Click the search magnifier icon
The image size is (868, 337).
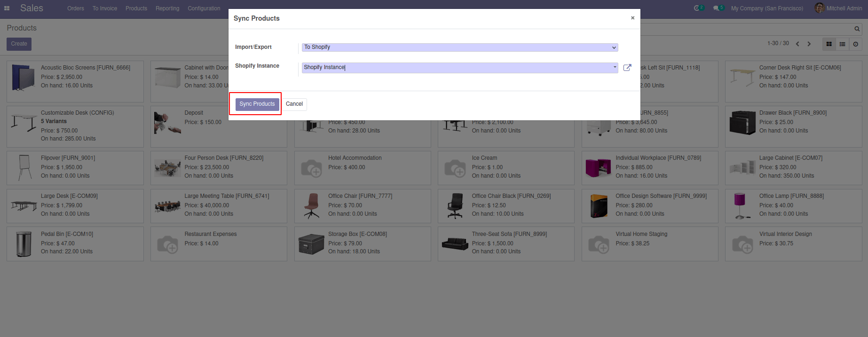tap(857, 29)
